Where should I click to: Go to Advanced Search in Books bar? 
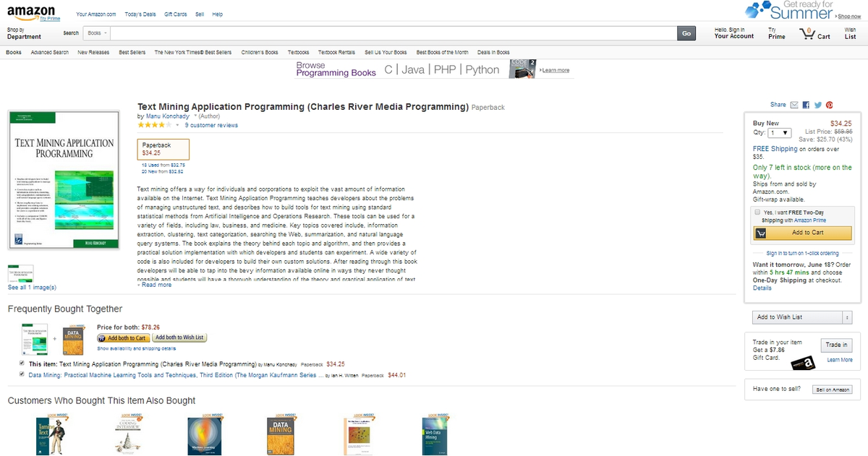coord(50,52)
